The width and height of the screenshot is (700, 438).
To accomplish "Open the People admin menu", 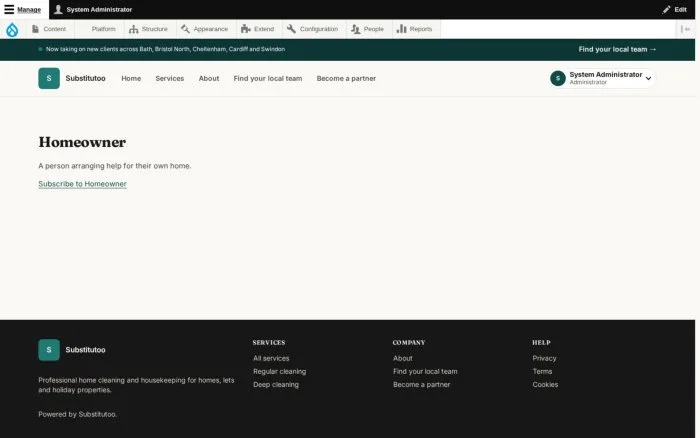I will pyautogui.click(x=367, y=29).
